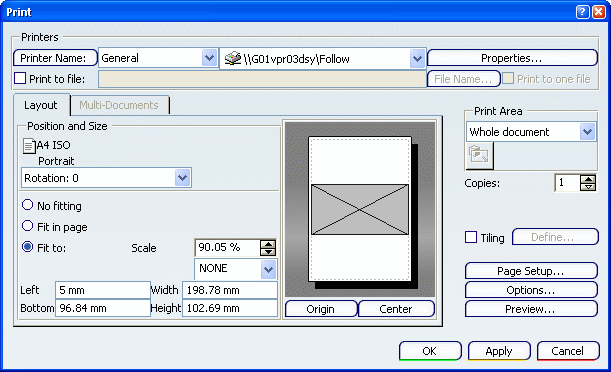Open print Options
611x372 pixels.
531,290
